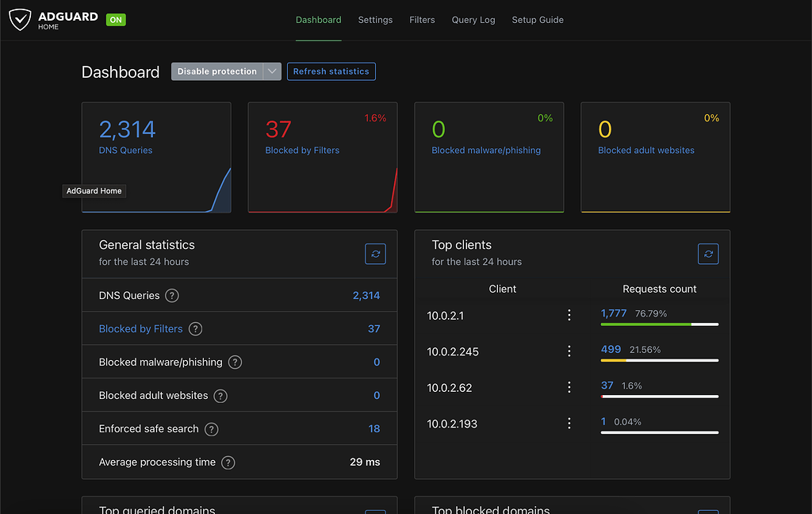812x514 pixels.
Task: Open the Blocked by Filters statistics link
Action: coord(140,328)
